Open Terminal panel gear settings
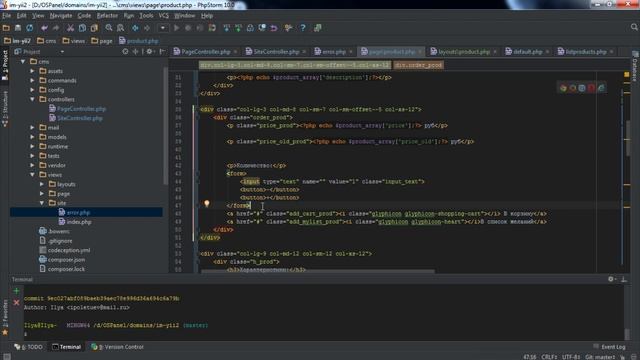 point(611,279)
